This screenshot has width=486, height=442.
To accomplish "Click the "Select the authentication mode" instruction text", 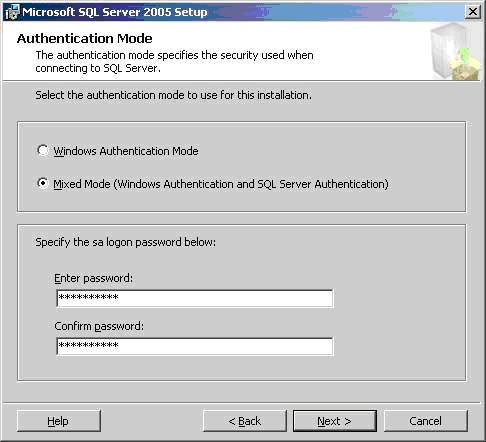I will 174,95.
